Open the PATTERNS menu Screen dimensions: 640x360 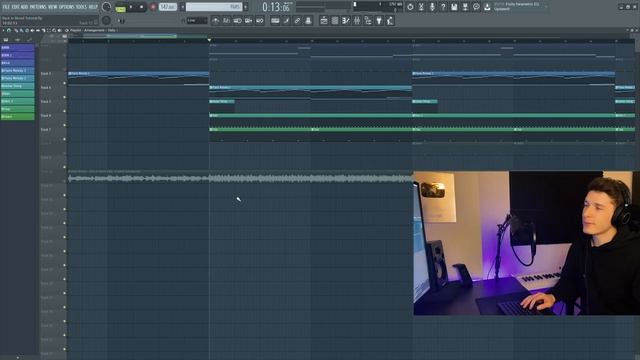[38, 7]
